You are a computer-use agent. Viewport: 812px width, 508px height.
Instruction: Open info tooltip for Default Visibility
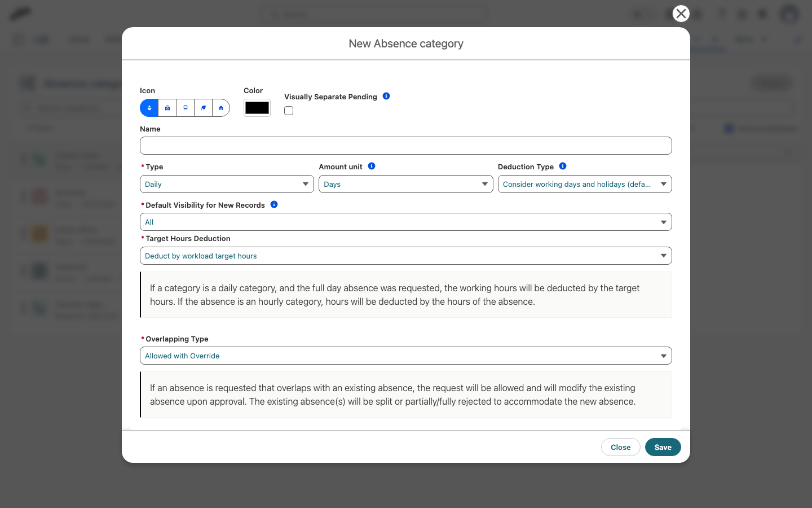(274, 204)
